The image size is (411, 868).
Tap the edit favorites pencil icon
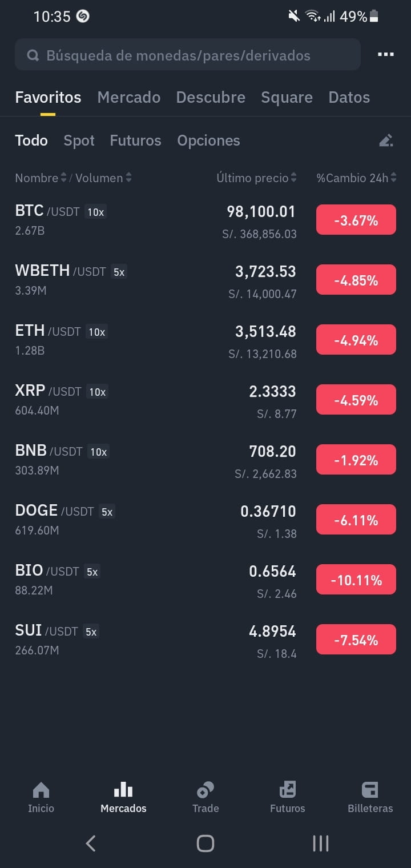[386, 140]
